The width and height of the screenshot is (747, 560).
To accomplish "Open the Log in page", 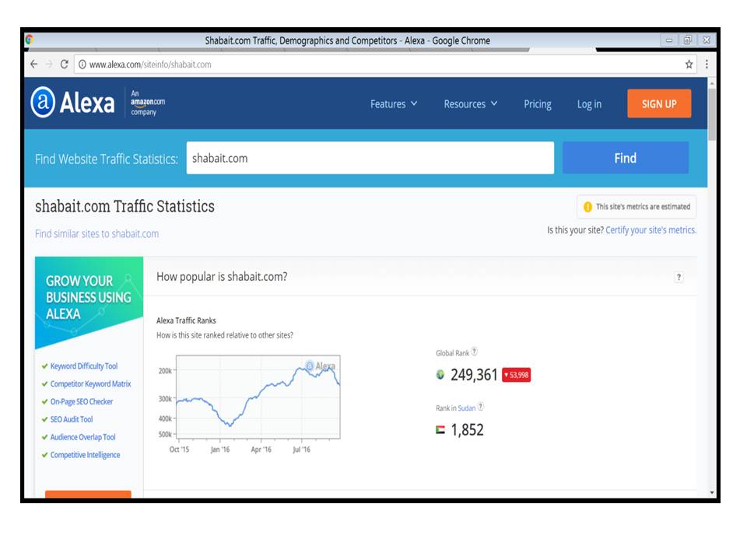I will coord(589,104).
